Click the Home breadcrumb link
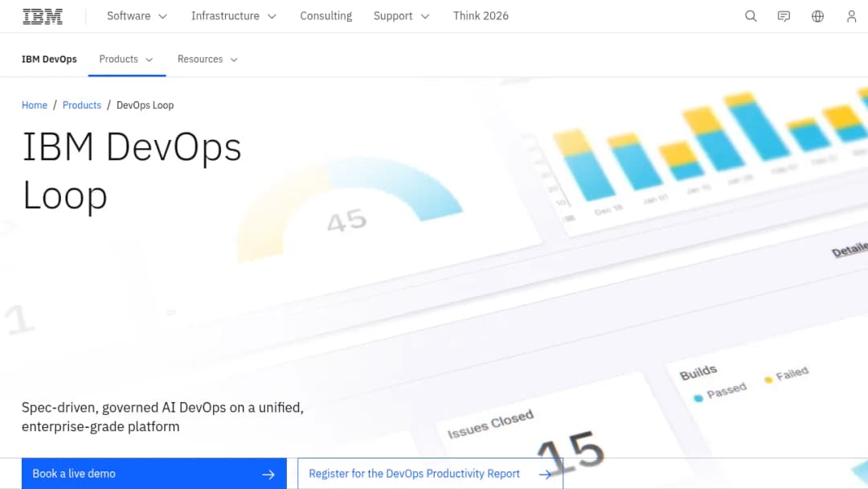 click(x=35, y=105)
